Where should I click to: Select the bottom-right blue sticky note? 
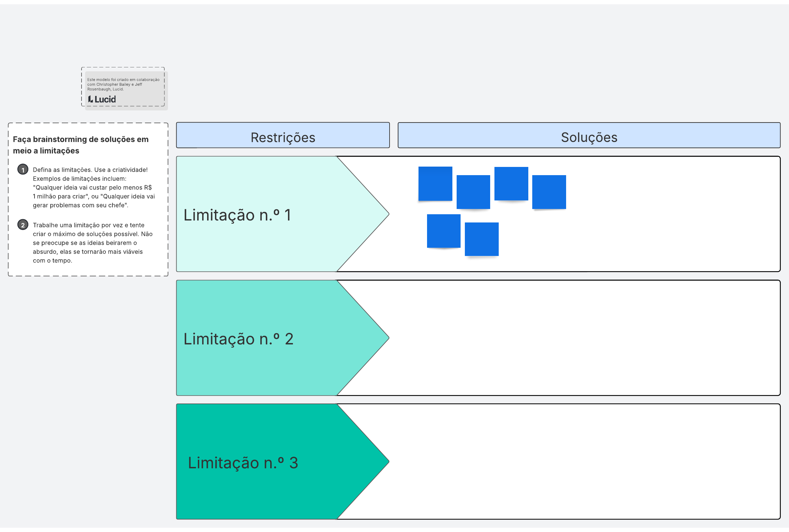tap(482, 239)
